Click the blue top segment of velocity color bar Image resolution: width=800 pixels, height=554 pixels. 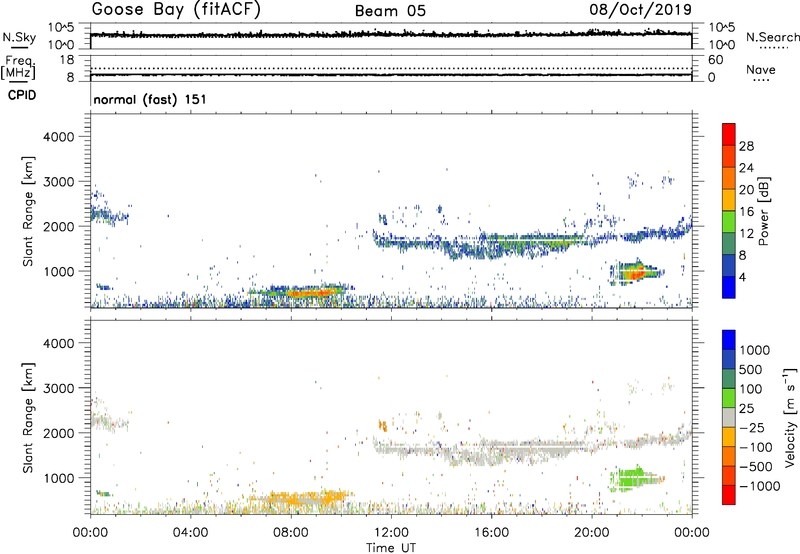click(729, 340)
